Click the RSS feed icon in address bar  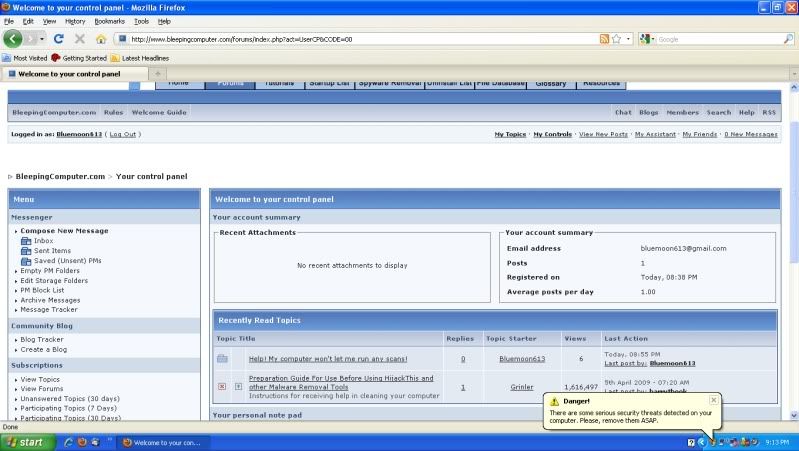[x=604, y=39]
